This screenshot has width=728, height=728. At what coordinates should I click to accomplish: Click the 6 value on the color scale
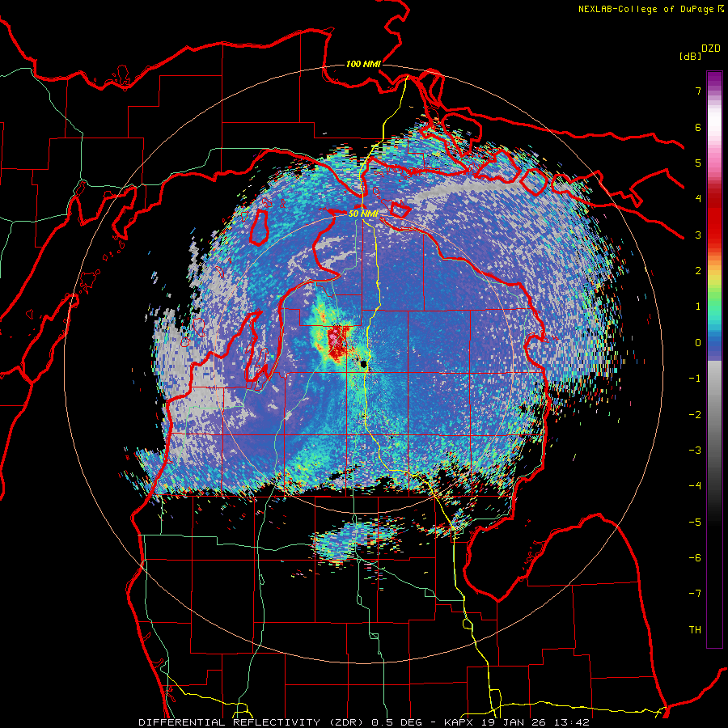pos(698,127)
